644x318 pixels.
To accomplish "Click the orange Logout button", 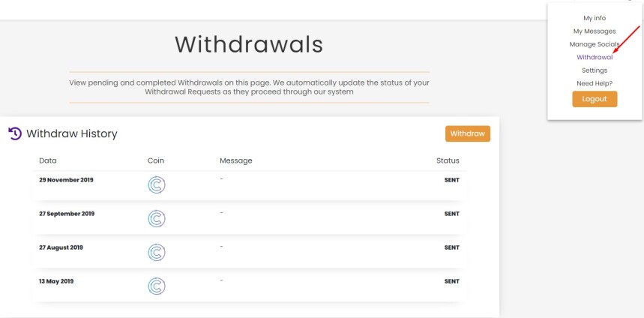I will [x=595, y=99].
